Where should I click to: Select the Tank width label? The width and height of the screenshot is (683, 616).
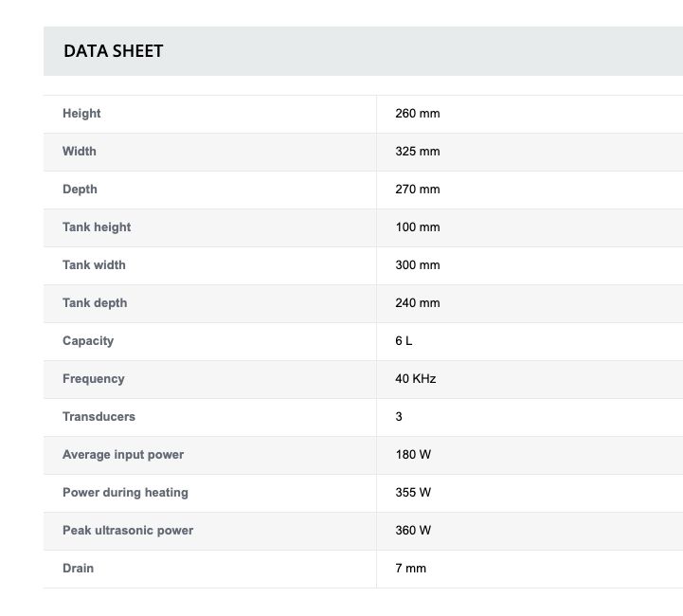(x=94, y=265)
